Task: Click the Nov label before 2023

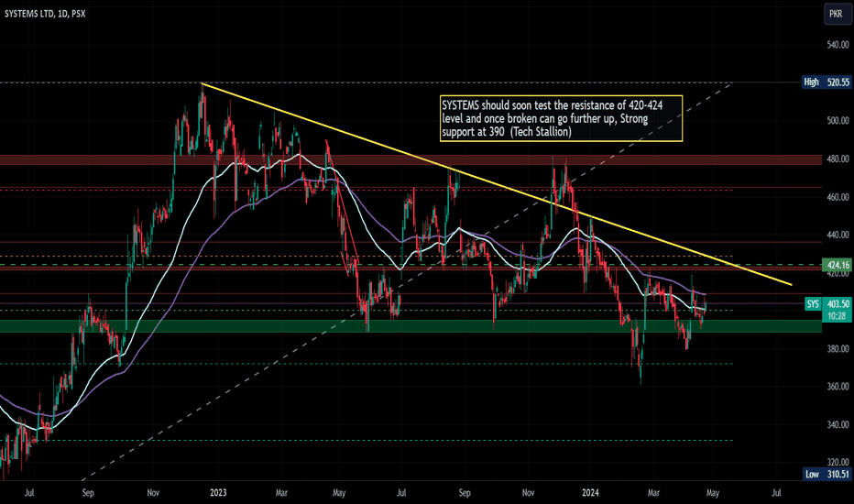Action: point(153,493)
